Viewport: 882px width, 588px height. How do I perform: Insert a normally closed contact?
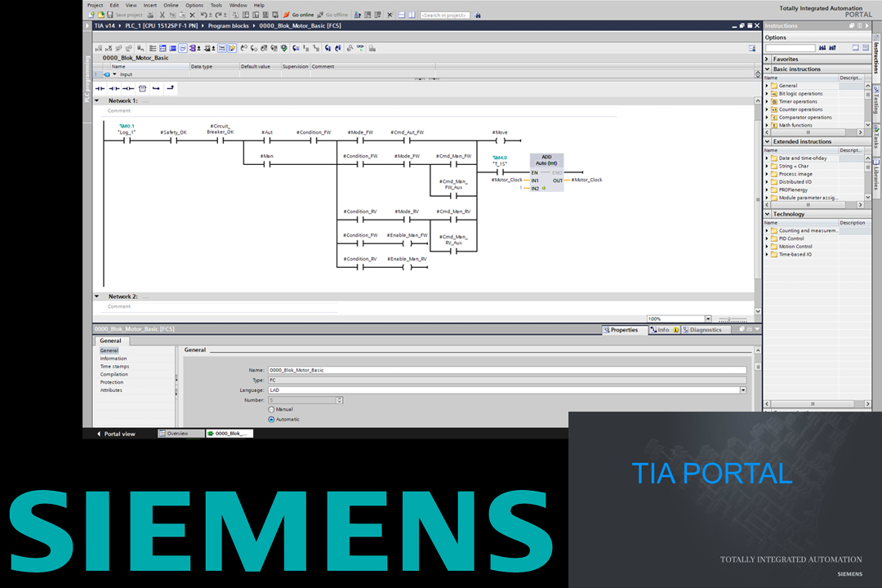point(114,88)
